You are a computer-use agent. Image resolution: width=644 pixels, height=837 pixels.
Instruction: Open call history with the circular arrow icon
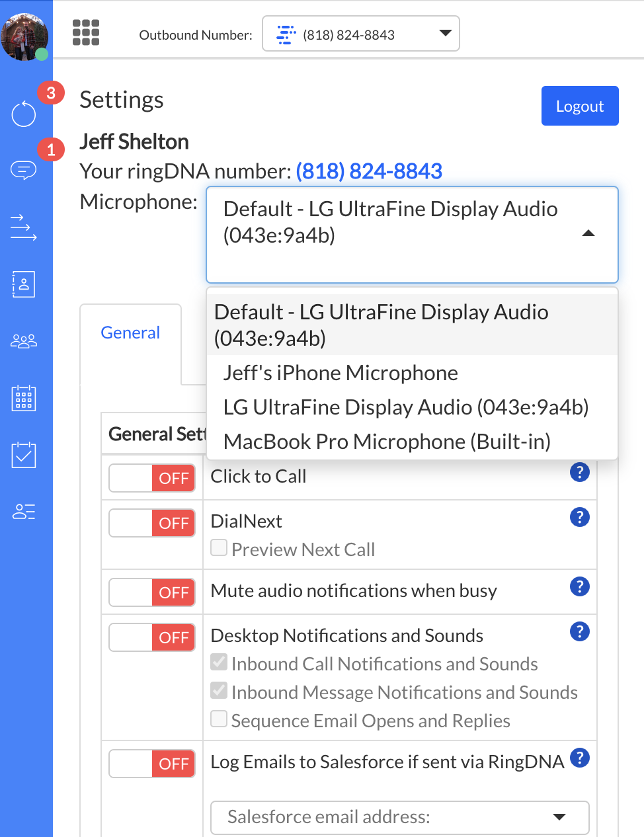[x=24, y=114]
